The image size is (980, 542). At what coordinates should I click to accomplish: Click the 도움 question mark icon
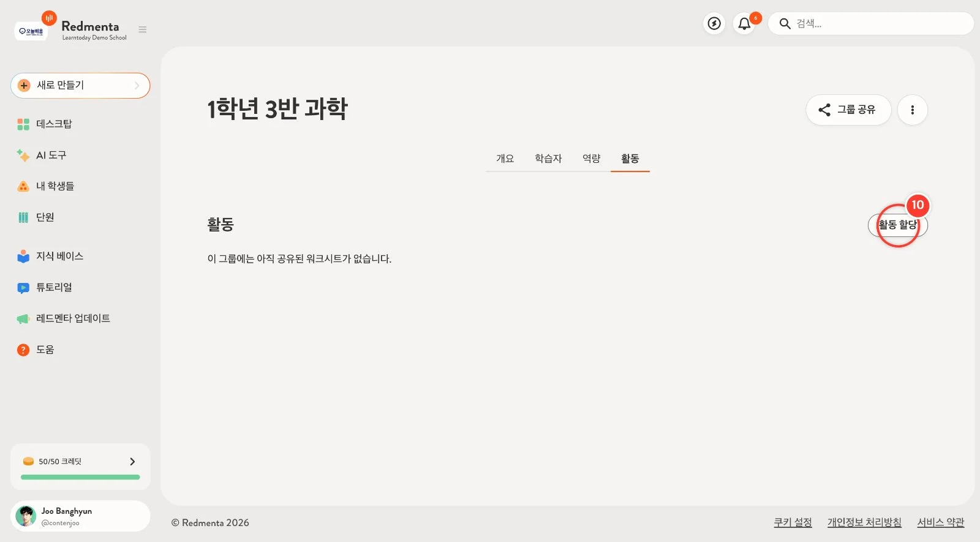[23, 350]
